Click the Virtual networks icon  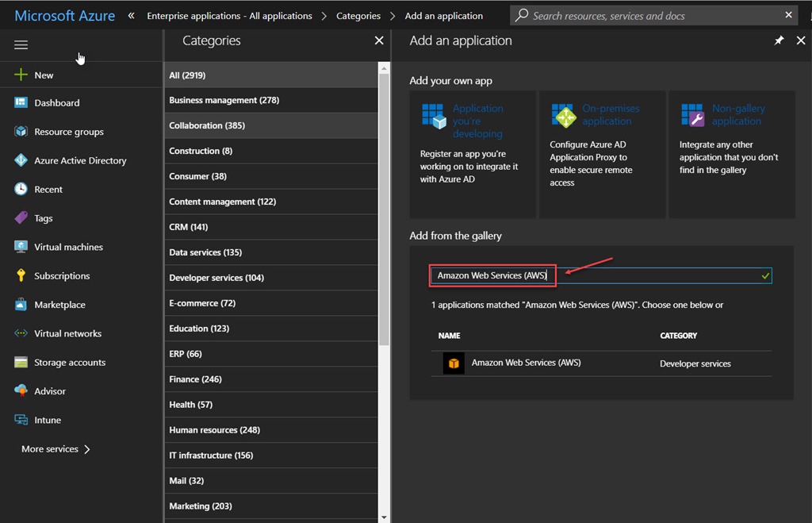21,333
